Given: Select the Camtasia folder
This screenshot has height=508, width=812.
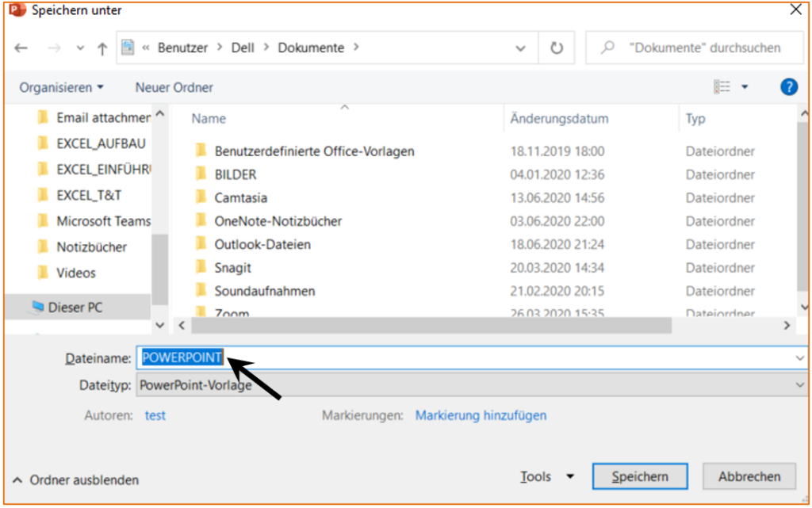Looking at the screenshot, I should pos(241,197).
